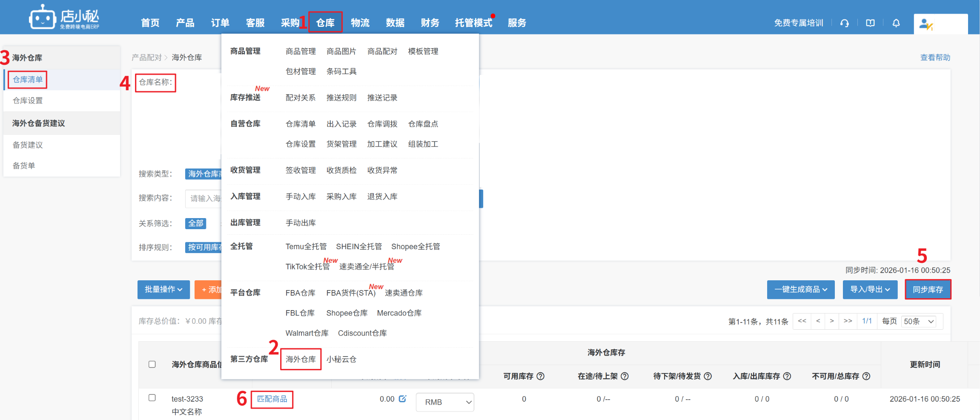
Task: Click the notification bell icon
Action: coord(896,23)
